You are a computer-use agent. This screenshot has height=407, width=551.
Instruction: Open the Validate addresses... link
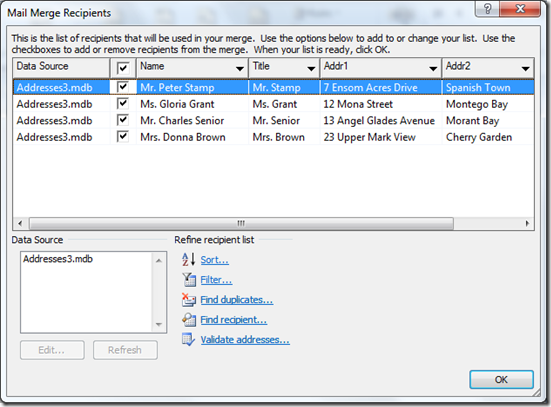point(245,340)
